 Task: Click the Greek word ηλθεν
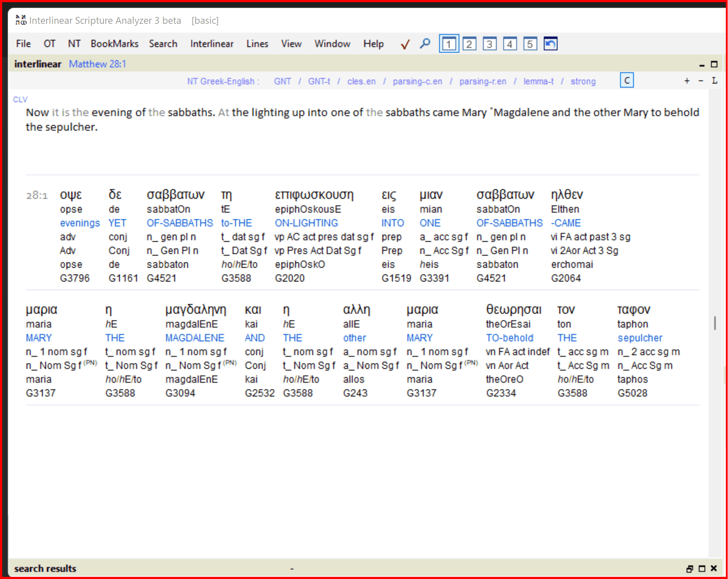[566, 195]
